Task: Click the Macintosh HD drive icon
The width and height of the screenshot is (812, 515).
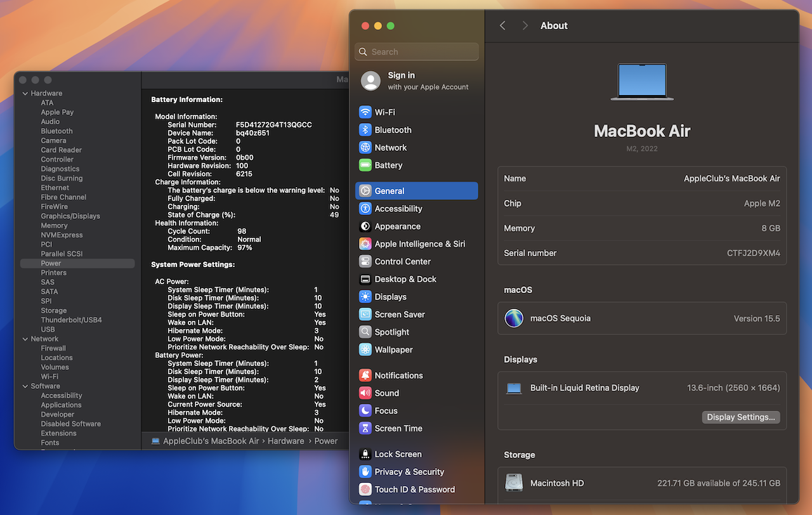Action: [x=514, y=483]
